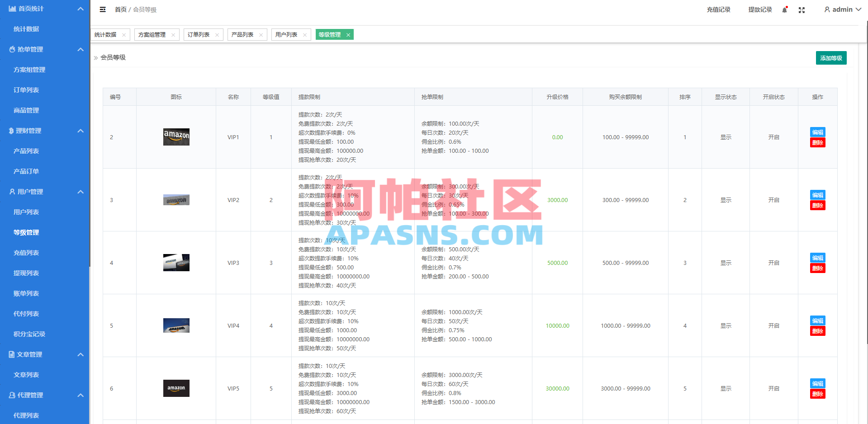Viewport: 868px width, 424px height.
Task: Collapse the 首页统计 sidebar section
Action: click(x=81, y=8)
